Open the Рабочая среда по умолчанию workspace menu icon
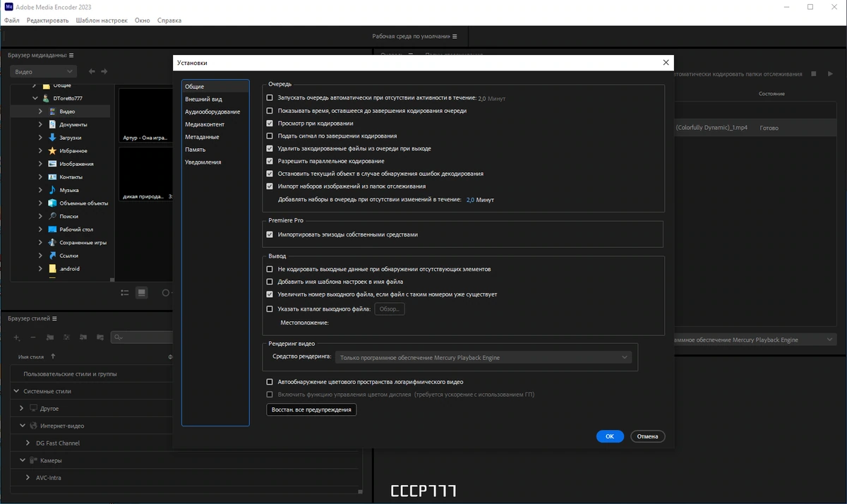Viewport: 847px width, 504px height. 455,36
